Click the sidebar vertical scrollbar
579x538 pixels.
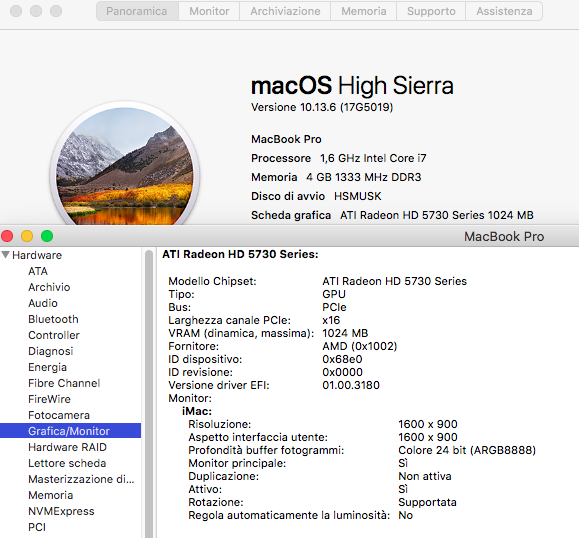click(149, 393)
